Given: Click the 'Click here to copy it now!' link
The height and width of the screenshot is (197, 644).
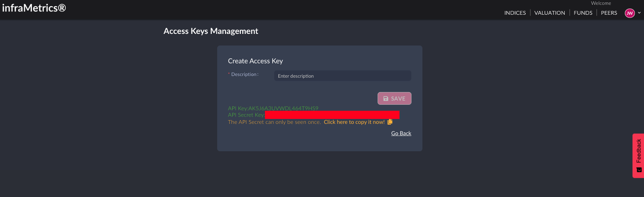Looking at the screenshot, I should (354, 122).
